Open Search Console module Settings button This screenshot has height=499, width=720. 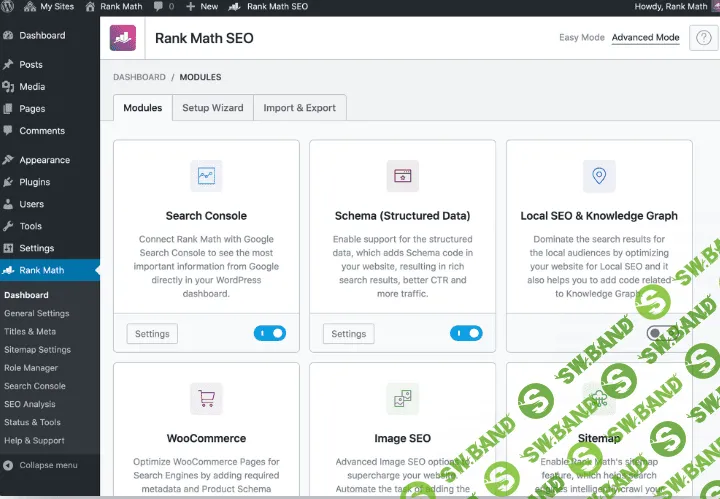(x=152, y=334)
